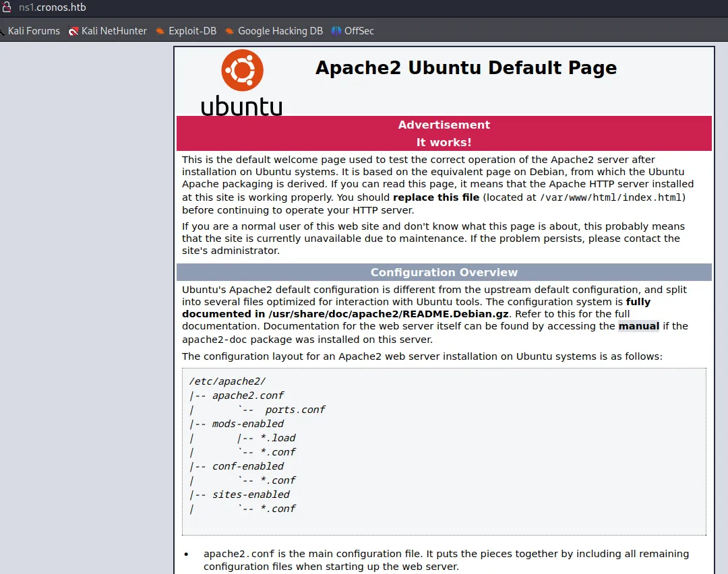
Task: Open the Google Hacking DB bookmark
Action: (274, 31)
